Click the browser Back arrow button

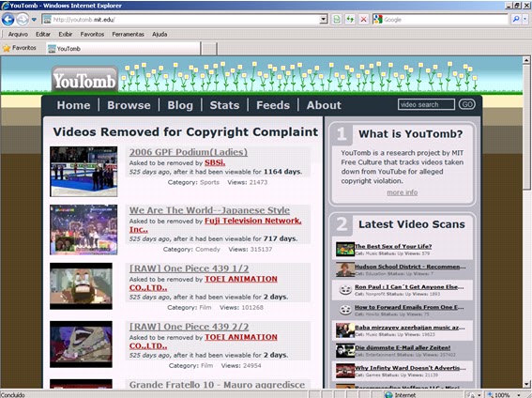click(8, 20)
